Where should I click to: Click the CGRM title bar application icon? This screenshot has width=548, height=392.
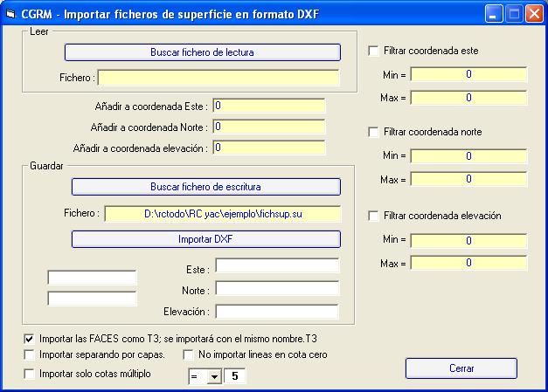click(10, 14)
